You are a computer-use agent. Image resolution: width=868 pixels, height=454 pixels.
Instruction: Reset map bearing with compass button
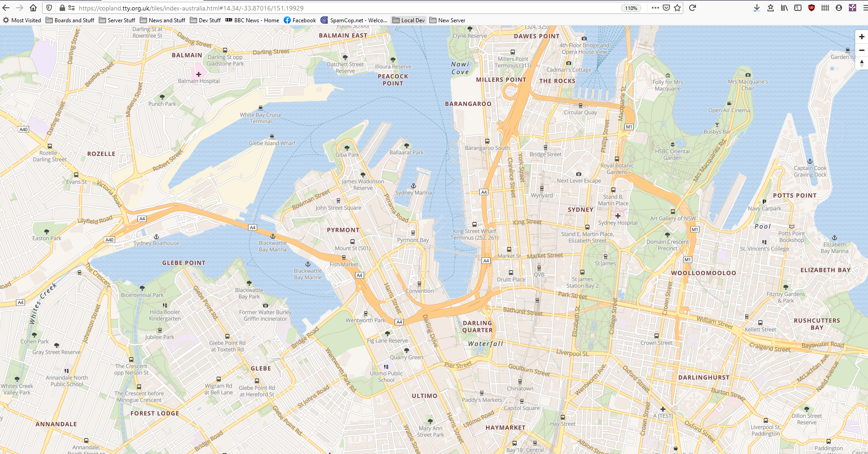862,63
